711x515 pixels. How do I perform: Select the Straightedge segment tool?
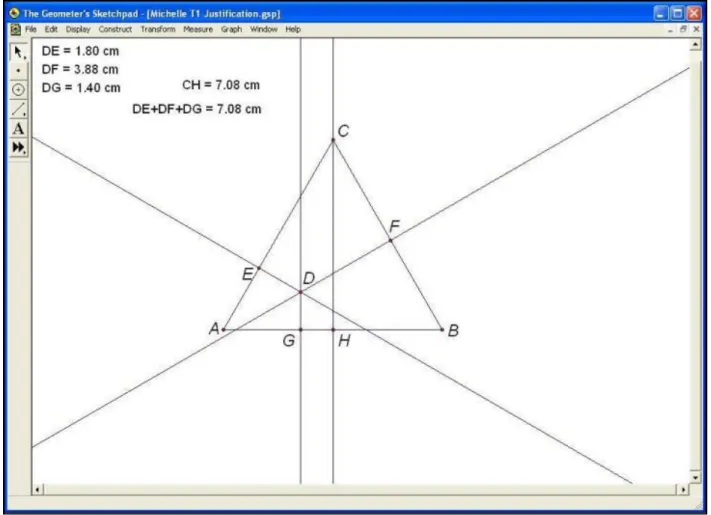tap(18, 109)
